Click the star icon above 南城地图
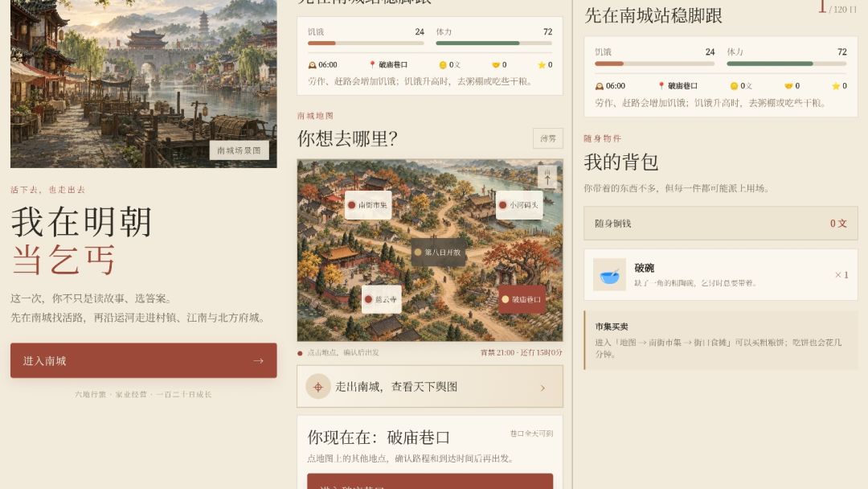 pyautogui.click(x=542, y=65)
